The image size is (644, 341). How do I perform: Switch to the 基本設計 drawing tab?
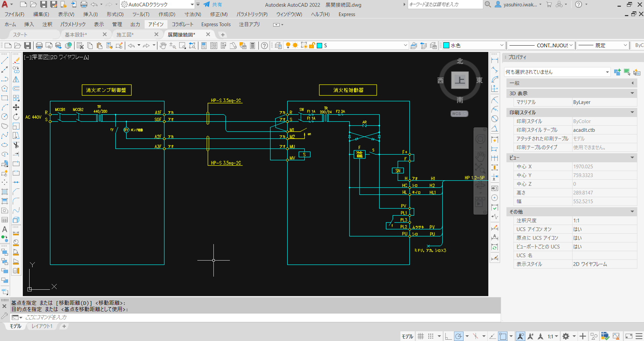(x=76, y=35)
